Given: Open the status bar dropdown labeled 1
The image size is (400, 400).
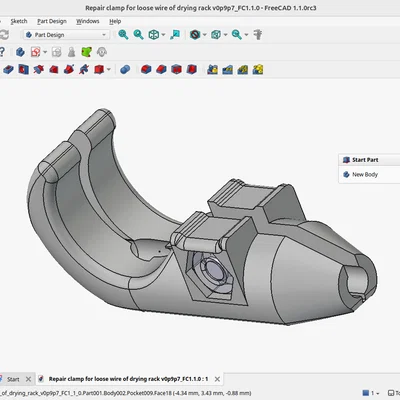Looking at the screenshot, I should (x=371, y=393).
